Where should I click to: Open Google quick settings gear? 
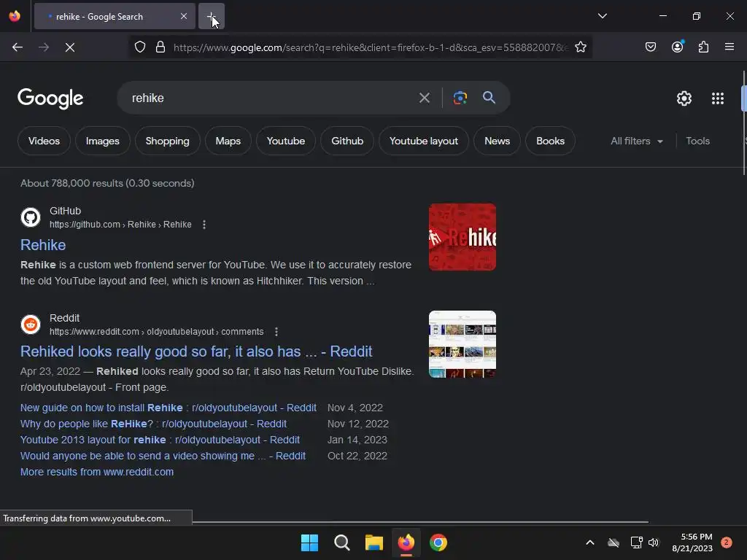click(684, 98)
